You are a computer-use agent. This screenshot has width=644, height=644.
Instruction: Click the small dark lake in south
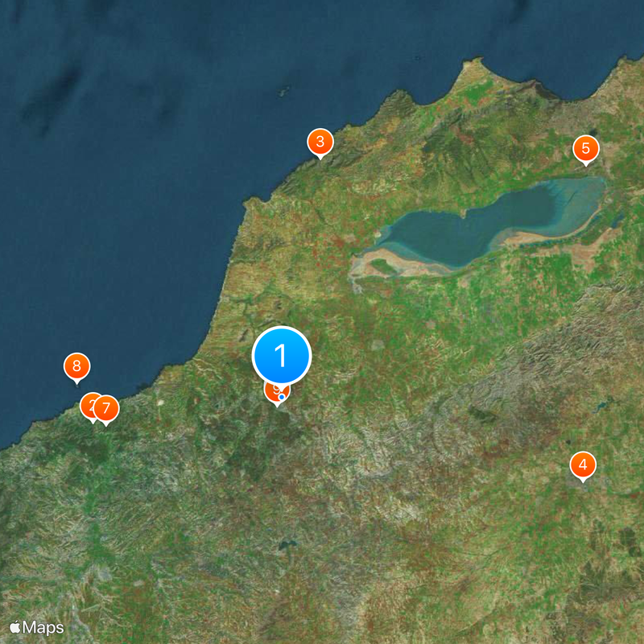click(x=283, y=546)
